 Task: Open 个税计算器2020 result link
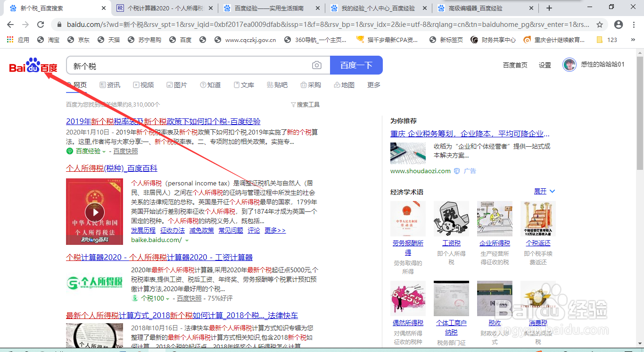tap(159, 257)
